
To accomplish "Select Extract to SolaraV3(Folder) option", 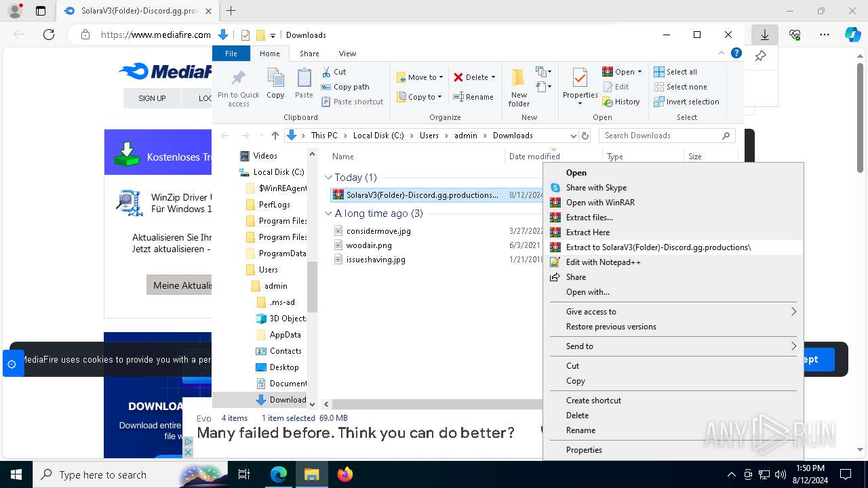I will click(673, 247).
